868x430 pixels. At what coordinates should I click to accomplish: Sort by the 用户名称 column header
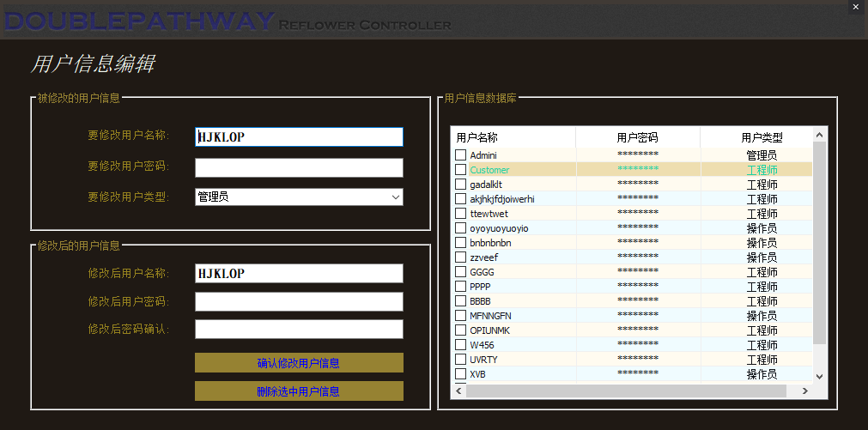pos(513,137)
